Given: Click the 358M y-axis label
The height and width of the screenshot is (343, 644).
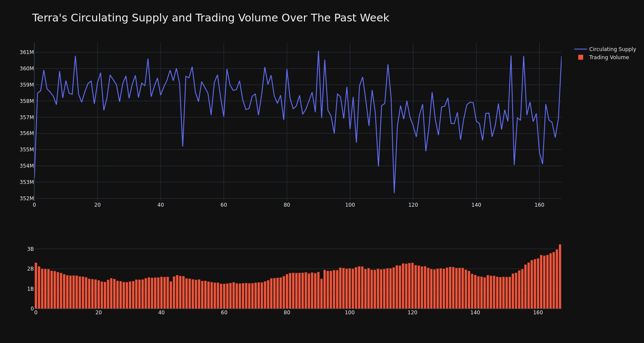Looking at the screenshot, I should point(27,101).
